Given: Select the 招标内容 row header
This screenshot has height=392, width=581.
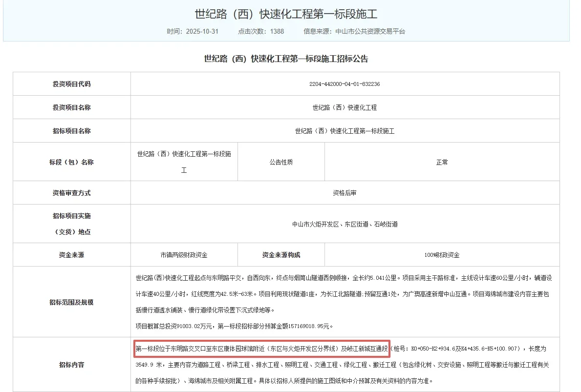Looking at the screenshot, I should tap(71, 364).
